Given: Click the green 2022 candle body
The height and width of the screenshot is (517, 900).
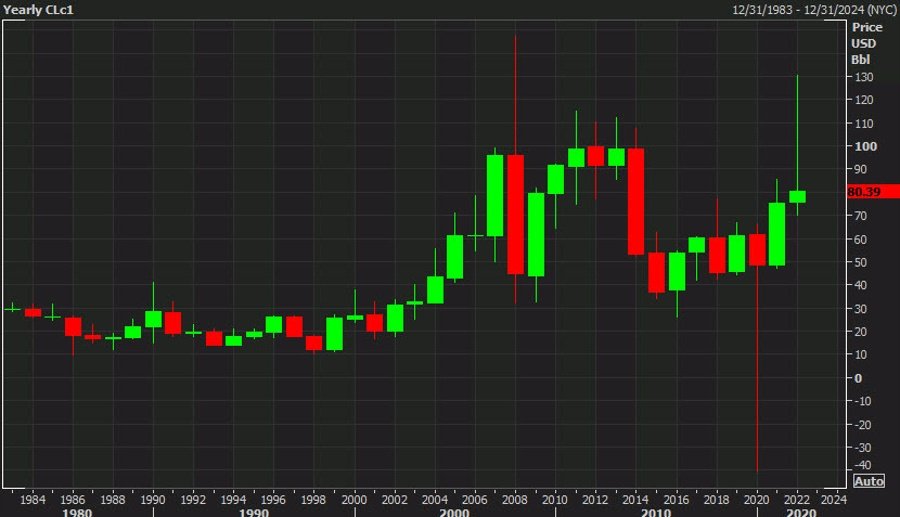Looking at the screenshot, I should 797,196.
